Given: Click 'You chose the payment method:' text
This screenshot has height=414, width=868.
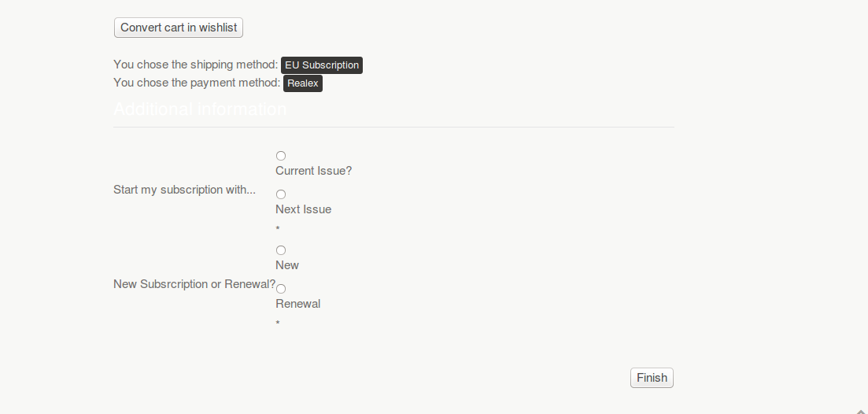Looking at the screenshot, I should point(197,83).
